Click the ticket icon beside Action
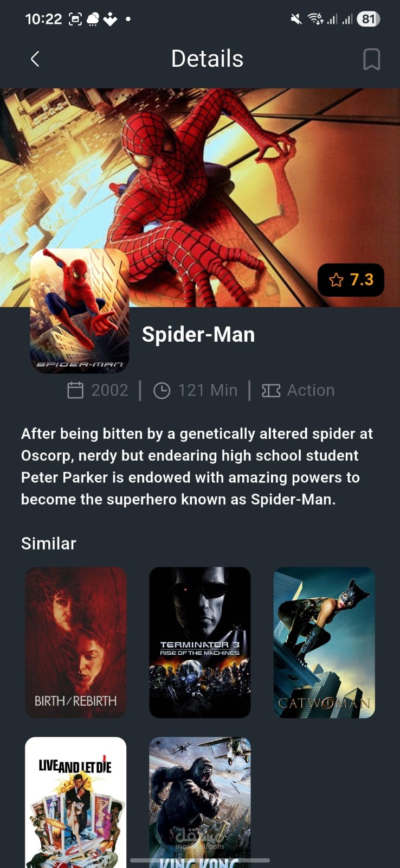Image resolution: width=400 pixels, height=868 pixels. coord(271,391)
